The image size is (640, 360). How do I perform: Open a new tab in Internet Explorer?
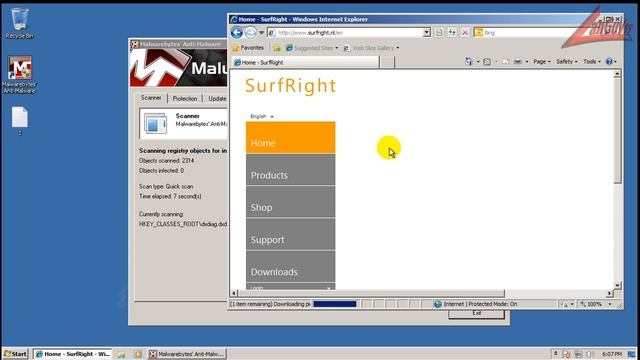[387, 62]
